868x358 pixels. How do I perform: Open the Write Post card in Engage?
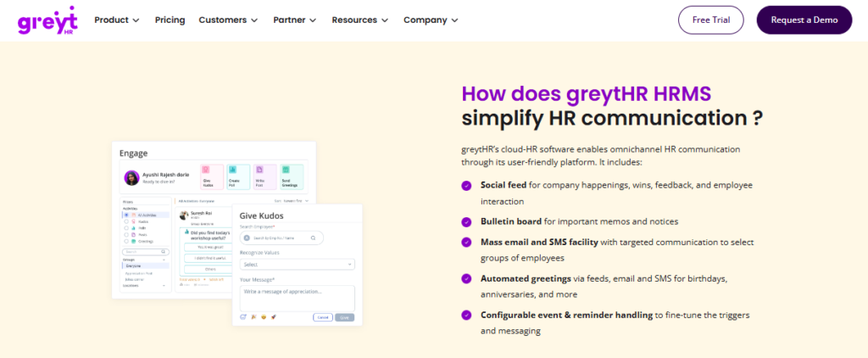coord(265,176)
